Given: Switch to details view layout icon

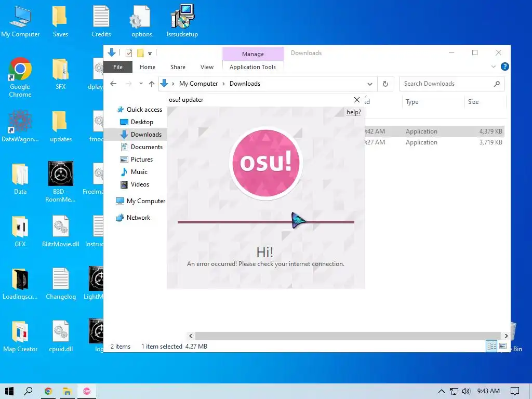Looking at the screenshot, I should [x=491, y=346].
